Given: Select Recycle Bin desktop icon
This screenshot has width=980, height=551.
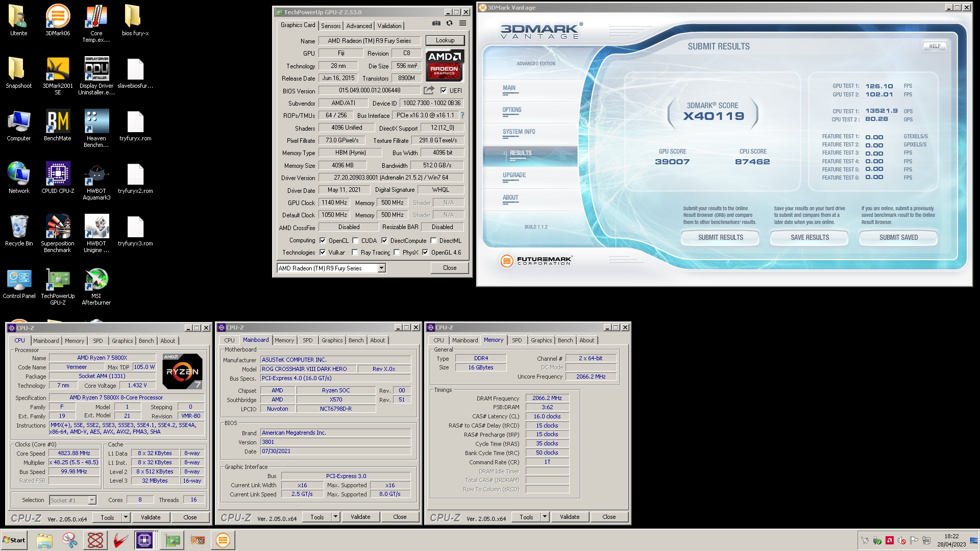Looking at the screenshot, I should (19, 231).
